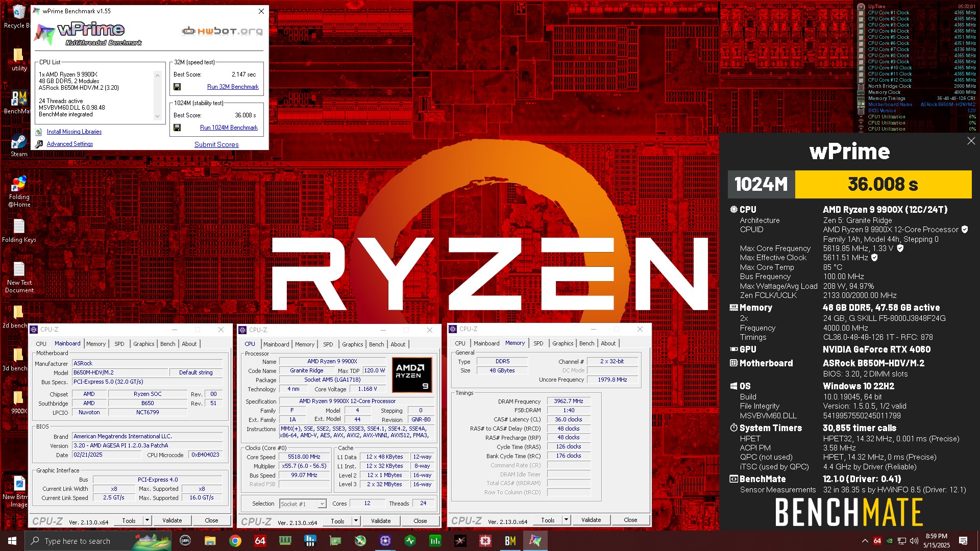This screenshot has width=980, height=551.
Task: Open the notification center icon
Action: coord(963,541)
